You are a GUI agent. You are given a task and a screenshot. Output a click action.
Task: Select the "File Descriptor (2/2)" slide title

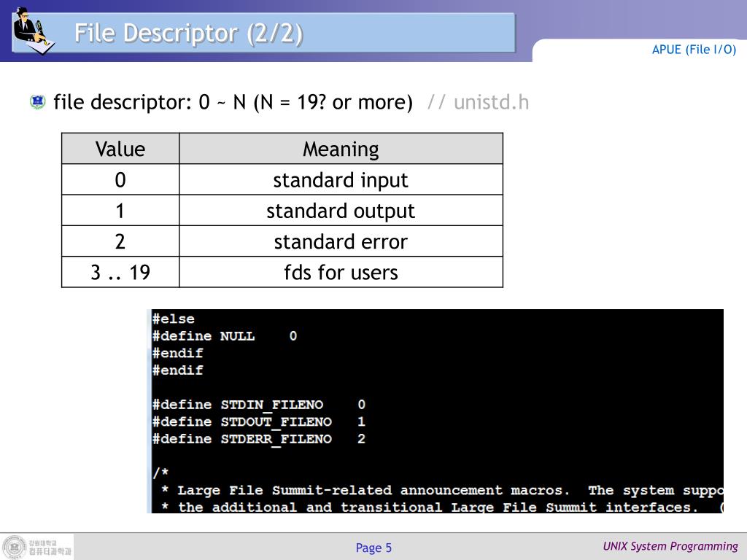(x=189, y=34)
